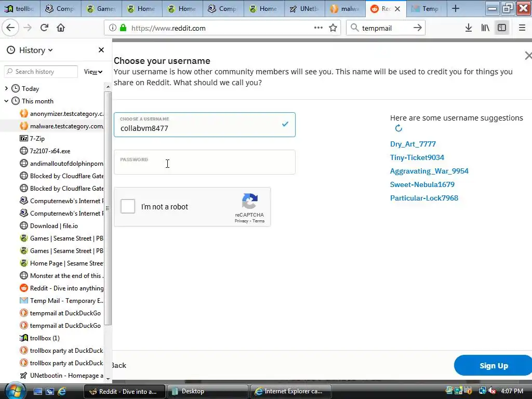Choose suggestion Tiny-Ticket9034
This screenshot has height=399, width=532.
click(417, 157)
